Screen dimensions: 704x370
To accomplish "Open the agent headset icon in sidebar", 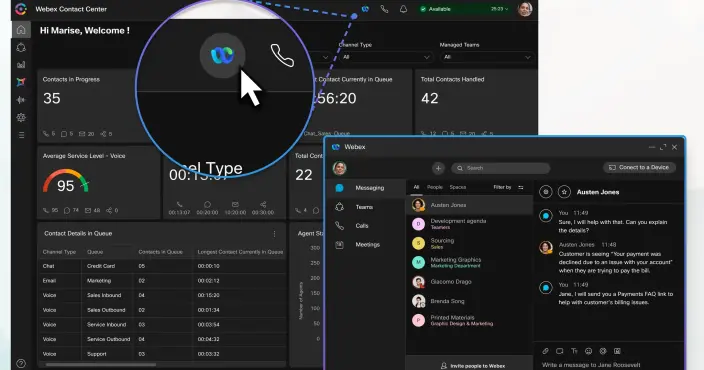I will point(21,47).
